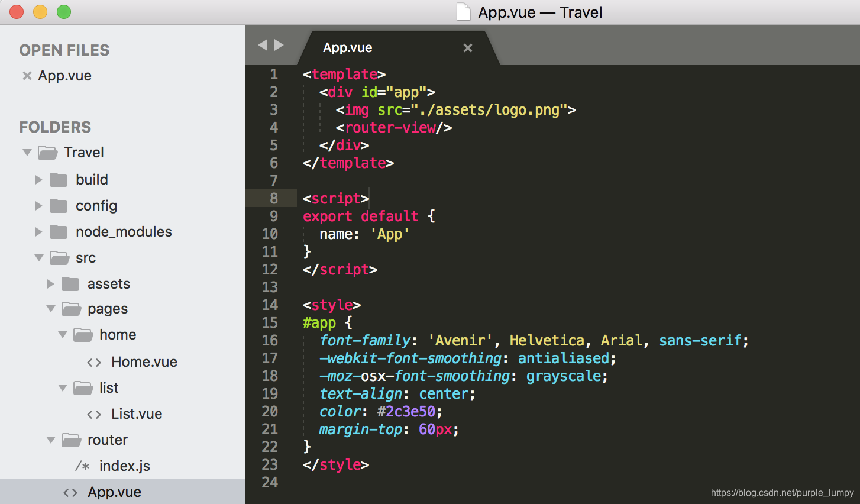Click the font-family property
The image size is (860, 504).
coord(365,341)
